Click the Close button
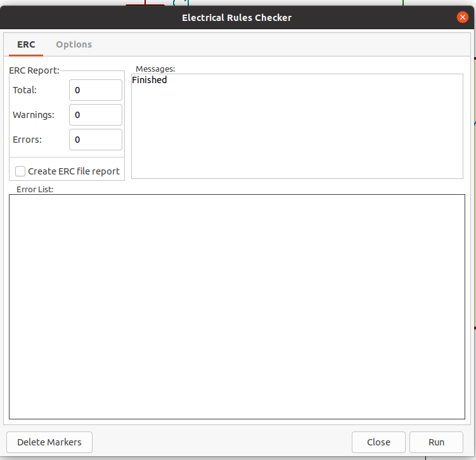This screenshot has width=476, height=460. pos(378,442)
